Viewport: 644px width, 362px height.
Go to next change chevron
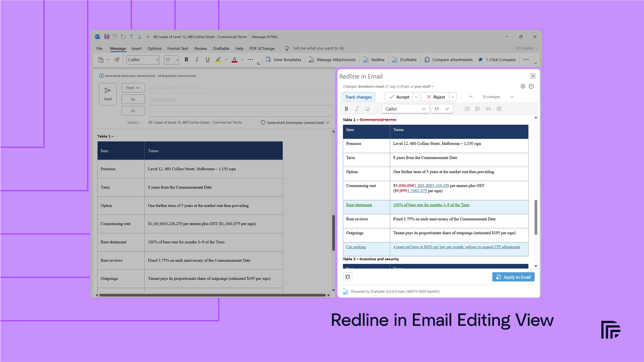coord(512,97)
